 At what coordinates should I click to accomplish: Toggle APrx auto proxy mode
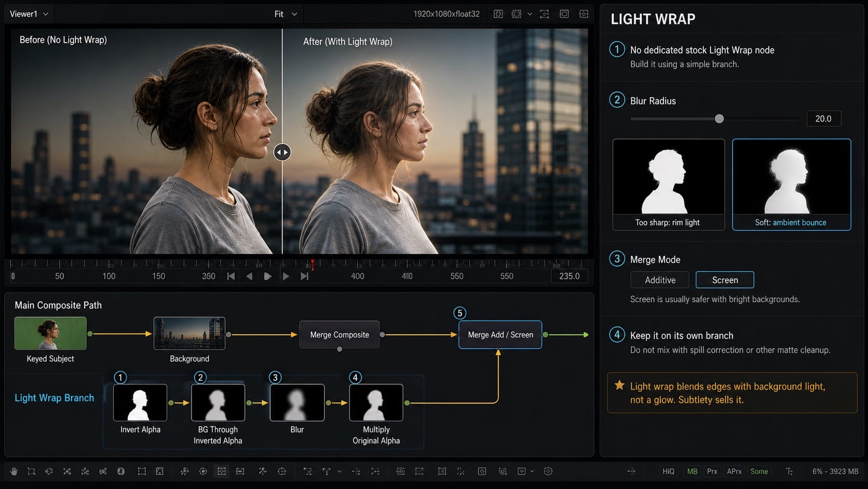tap(734, 471)
